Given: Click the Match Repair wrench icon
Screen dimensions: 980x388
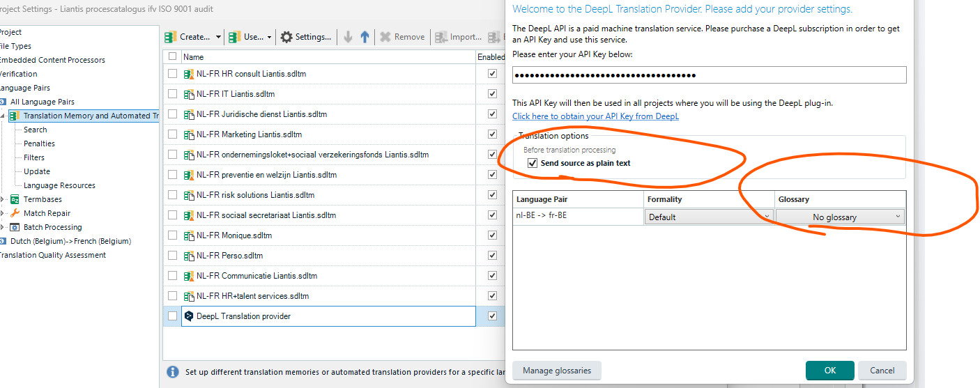Looking at the screenshot, I should pyautogui.click(x=15, y=213).
